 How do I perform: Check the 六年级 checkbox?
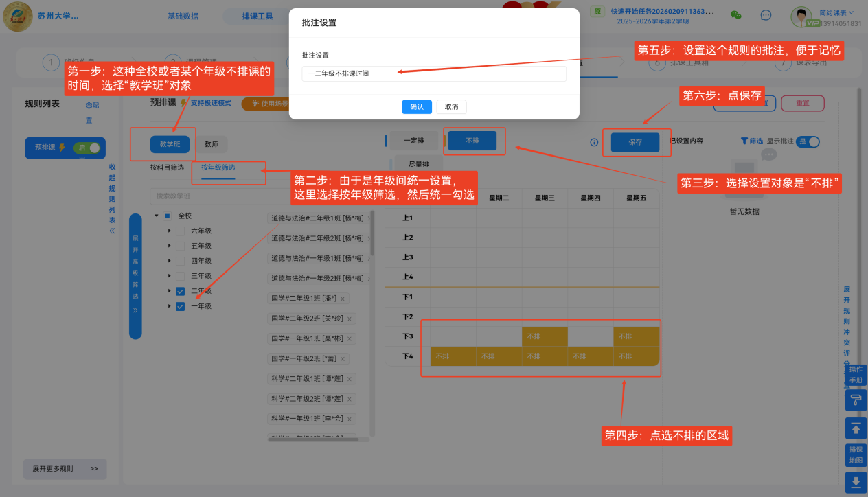coord(181,231)
